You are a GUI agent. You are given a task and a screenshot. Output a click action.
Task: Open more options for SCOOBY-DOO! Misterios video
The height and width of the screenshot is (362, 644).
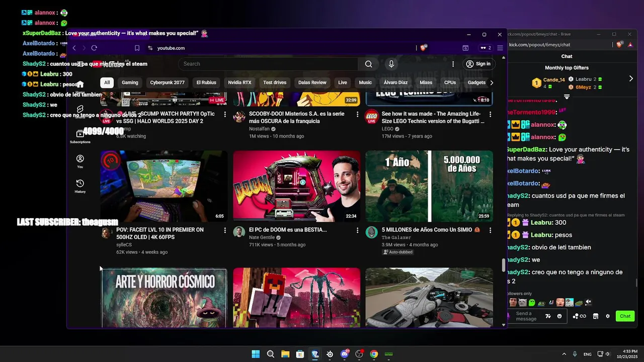coord(358,114)
